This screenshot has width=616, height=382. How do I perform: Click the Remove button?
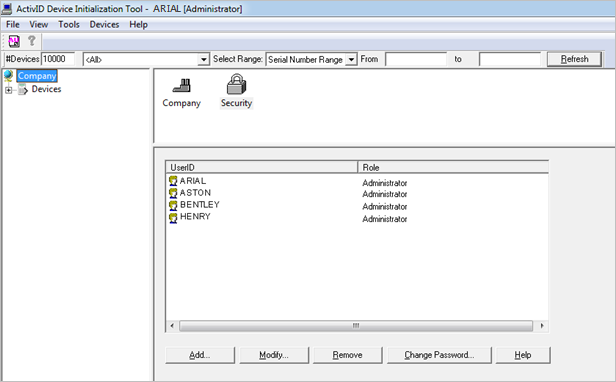347,355
